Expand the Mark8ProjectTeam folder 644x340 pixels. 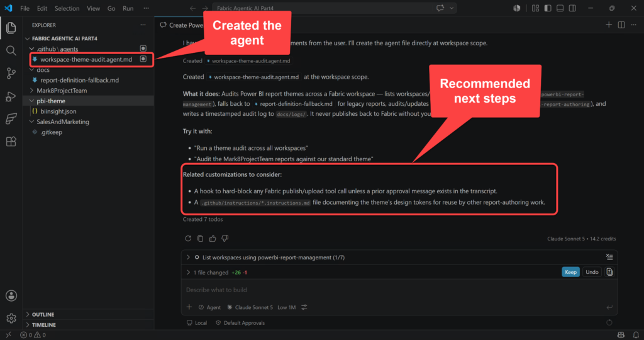tap(31, 91)
